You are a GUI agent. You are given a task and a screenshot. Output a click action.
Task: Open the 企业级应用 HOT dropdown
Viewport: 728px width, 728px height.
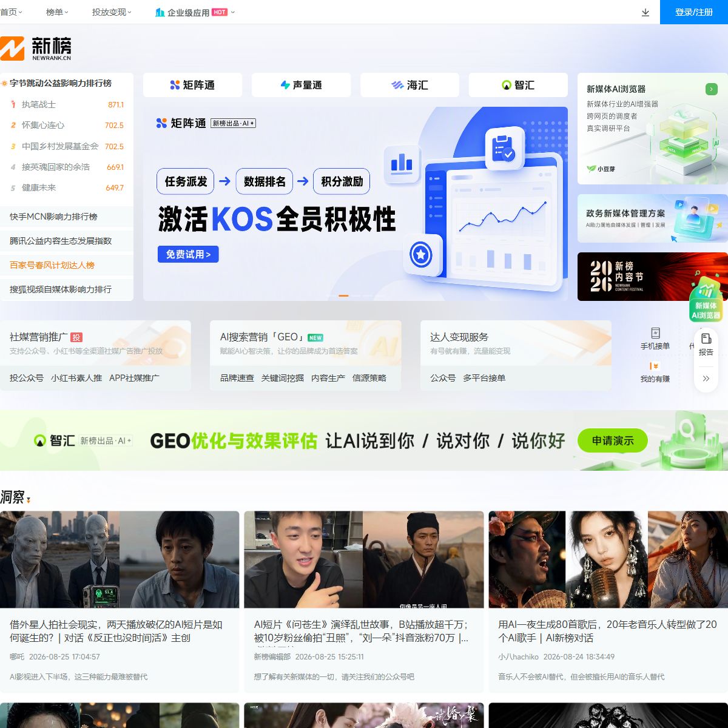coord(195,12)
